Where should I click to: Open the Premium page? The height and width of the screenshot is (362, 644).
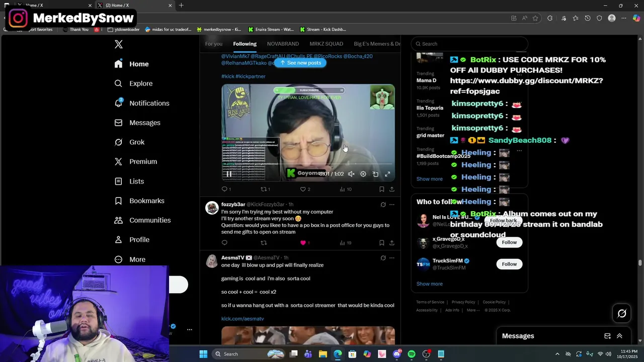click(x=136, y=161)
